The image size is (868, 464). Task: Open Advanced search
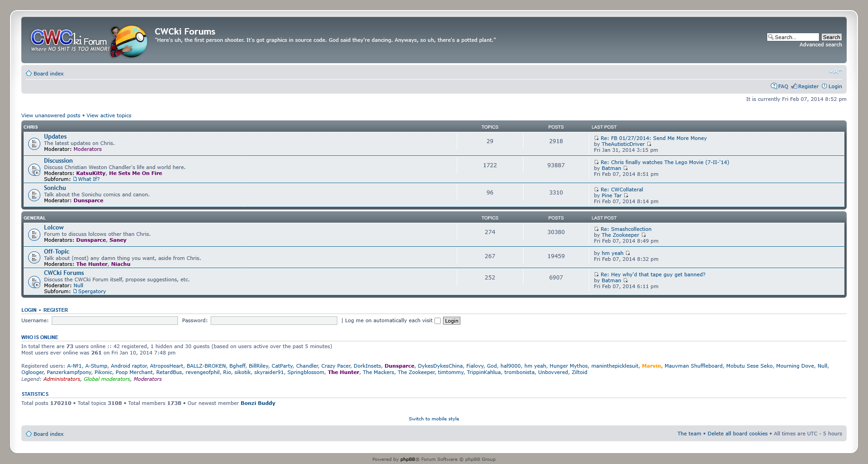point(821,45)
